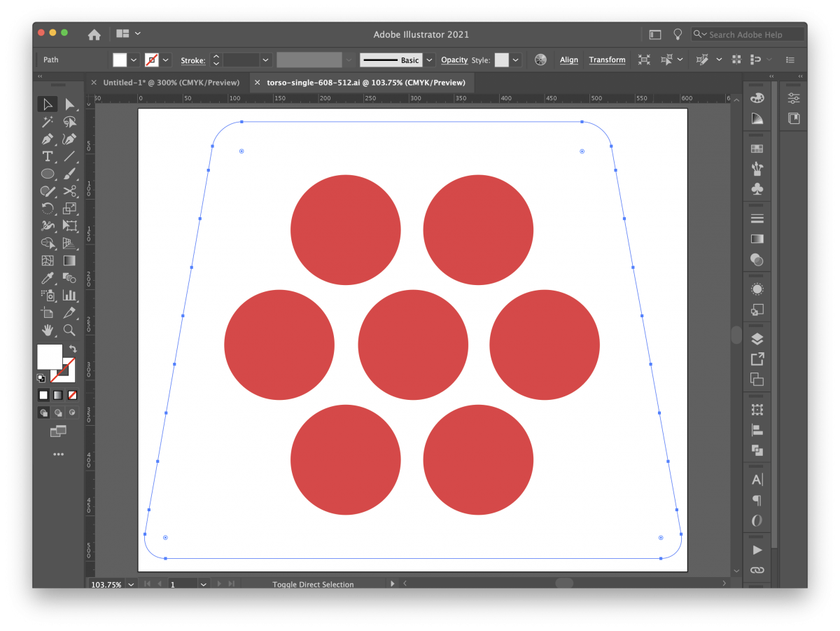Open the fill color dropdown arrow
Screen dimensions: 840x631
tap(134, 60)
